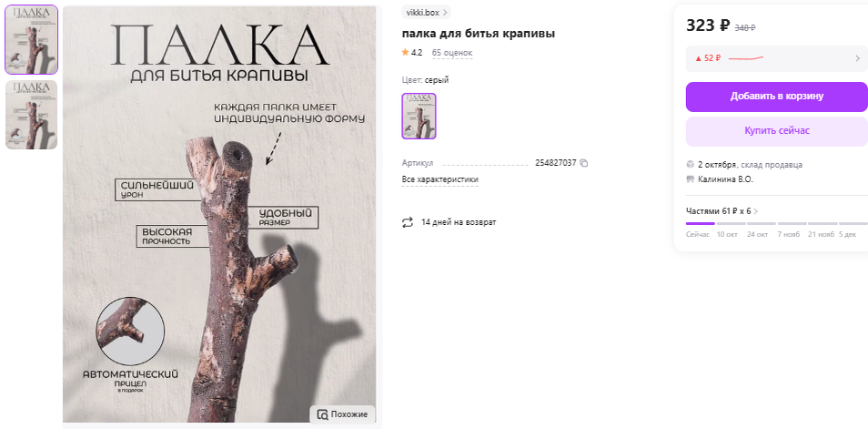Expand the Частями 61 ₽ x 6 details
The image size is (868, 429).
(722, 211)
